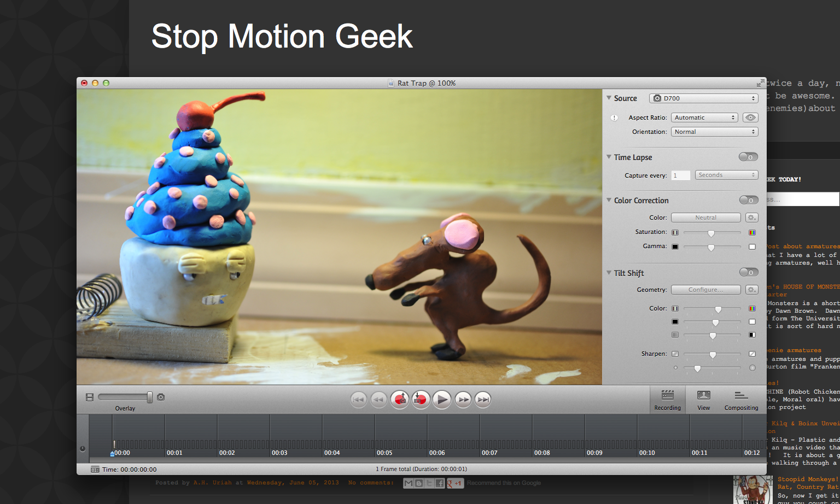Click the aspect ratio warning exclamation icon

click(x=614, y=118)
